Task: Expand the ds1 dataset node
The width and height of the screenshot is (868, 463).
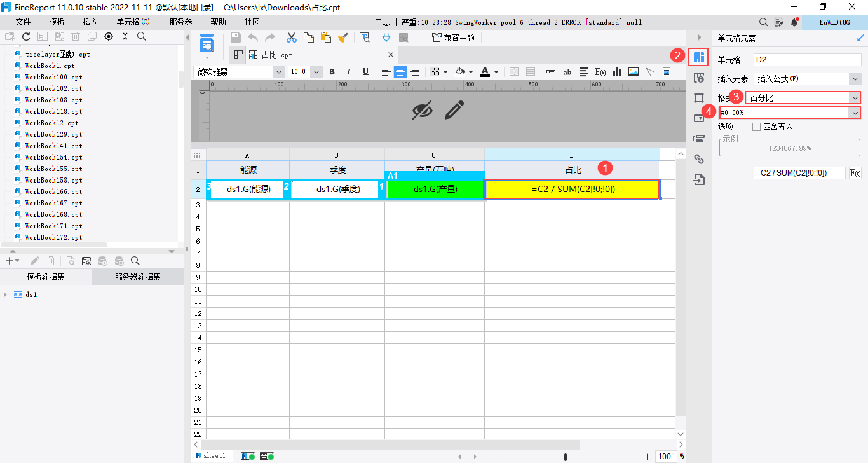Action: (x=6, y=294)
